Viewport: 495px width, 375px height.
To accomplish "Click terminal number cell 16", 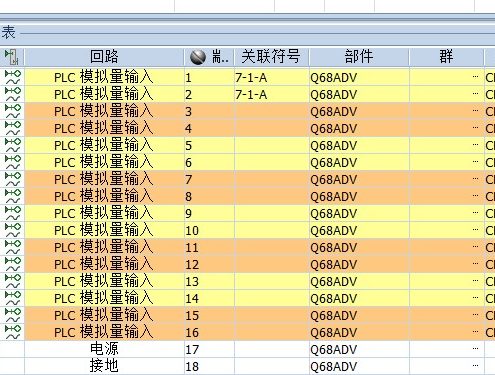I will tap(209, 332).
